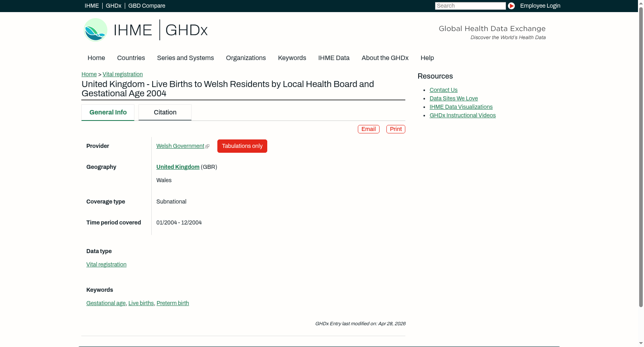Viewport: 644px width, 347px height.
Task: Click the Data type heading
Action: [99, 251]
